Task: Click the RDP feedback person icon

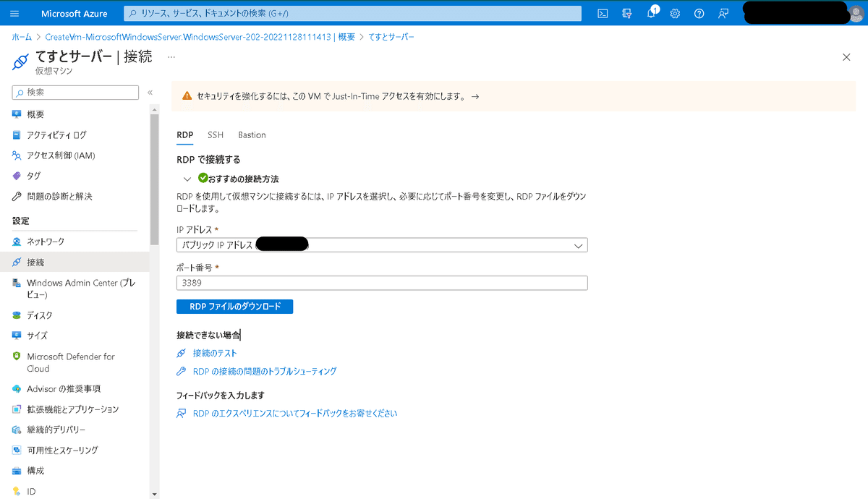Action: [181, 414]
